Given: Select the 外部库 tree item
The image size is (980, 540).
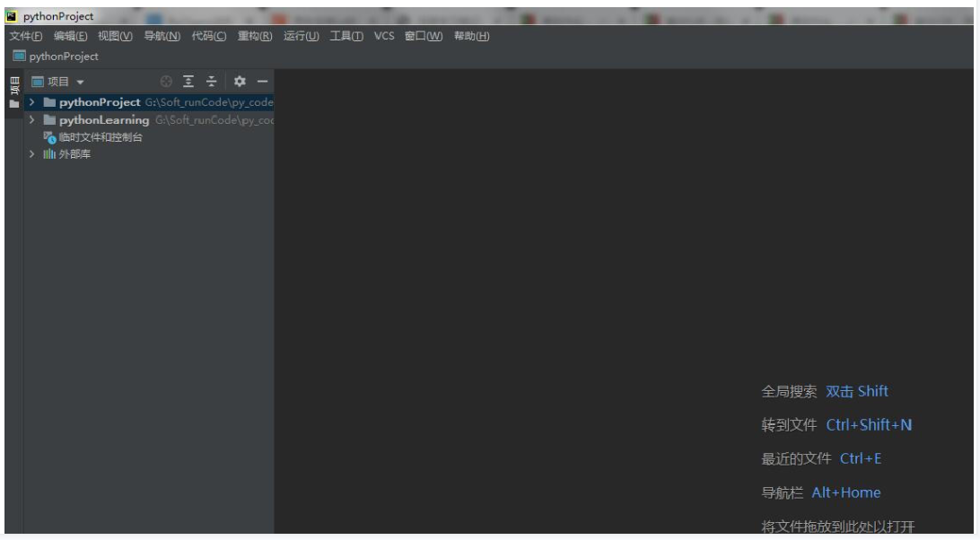Looking at the screenshot, I should (74, 153).
